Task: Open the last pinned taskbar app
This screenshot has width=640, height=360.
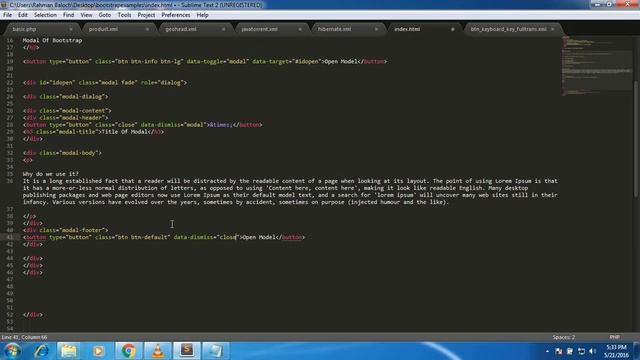Action: [x=216, y=351]
